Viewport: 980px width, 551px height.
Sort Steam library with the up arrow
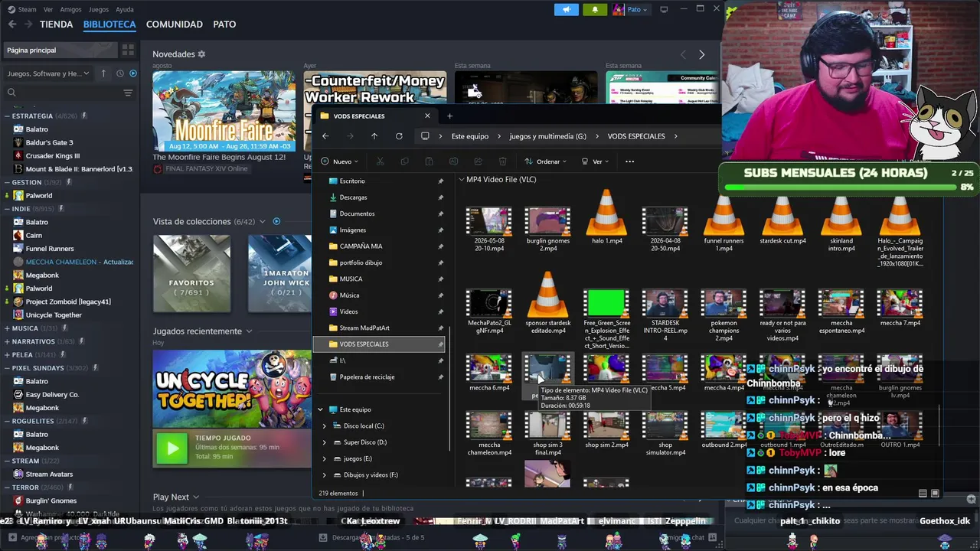[104, 73]
